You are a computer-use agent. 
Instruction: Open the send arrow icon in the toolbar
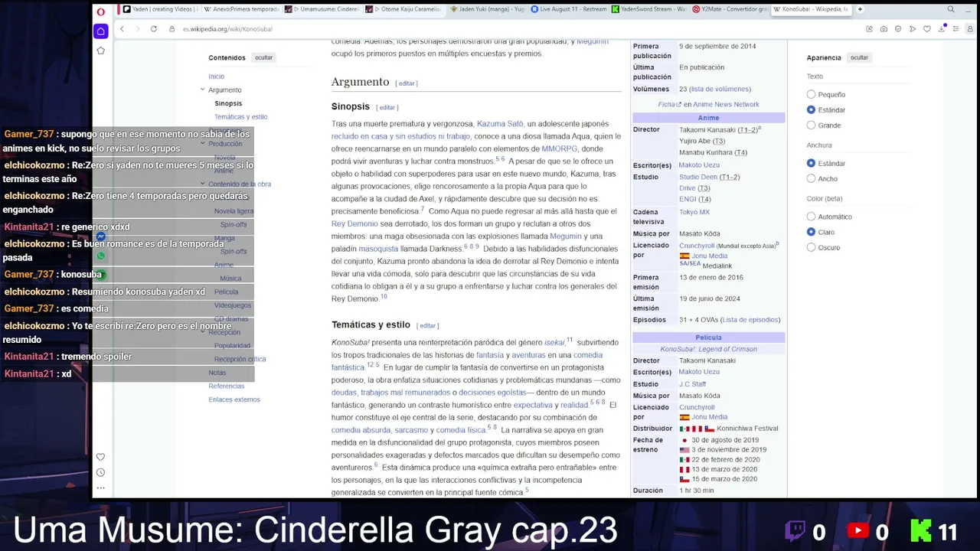[913, 29]
